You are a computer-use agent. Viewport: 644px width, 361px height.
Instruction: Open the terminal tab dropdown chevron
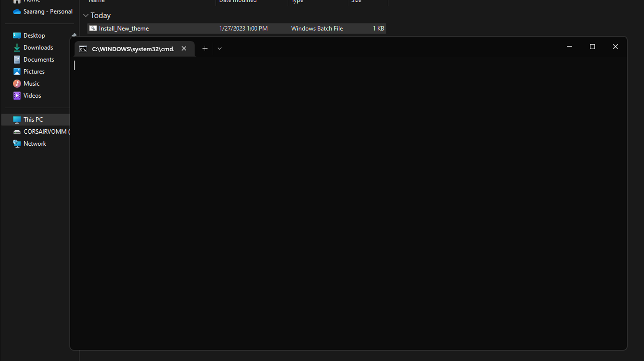219,48
